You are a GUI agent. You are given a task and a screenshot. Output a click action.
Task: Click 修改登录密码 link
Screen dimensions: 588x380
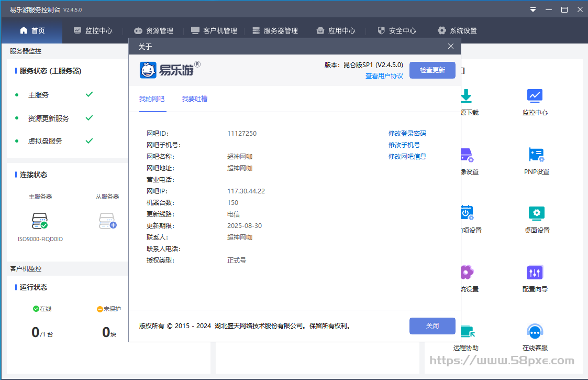click(407, 133)
